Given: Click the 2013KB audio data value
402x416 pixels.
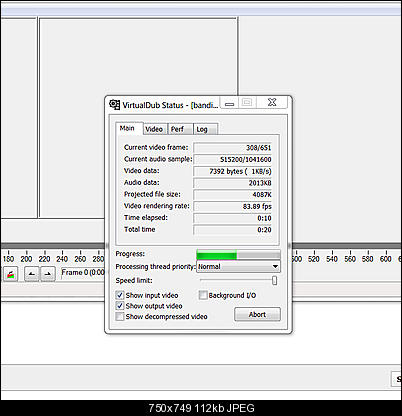Looking at the screenshot, I should (260, 183).
